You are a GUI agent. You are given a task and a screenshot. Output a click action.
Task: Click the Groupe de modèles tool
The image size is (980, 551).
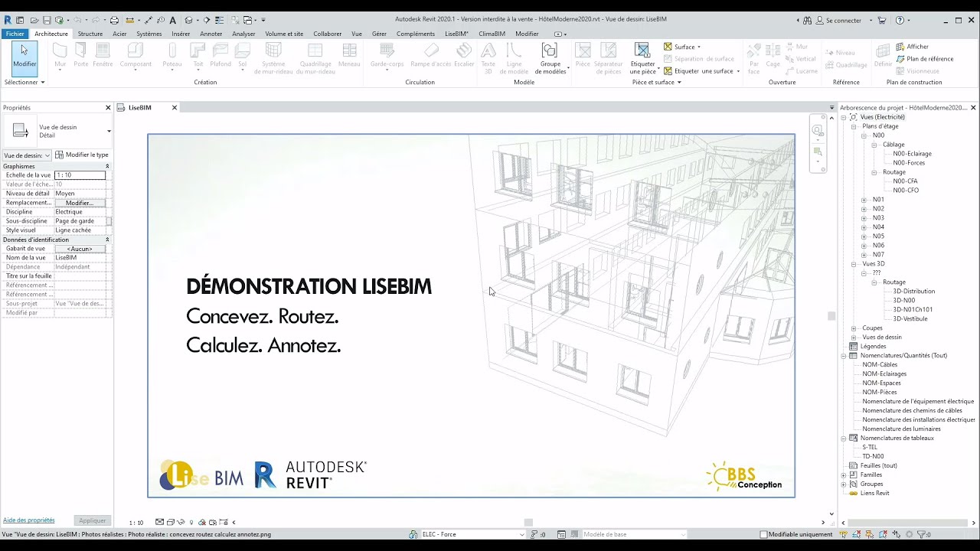pos(550,59)
